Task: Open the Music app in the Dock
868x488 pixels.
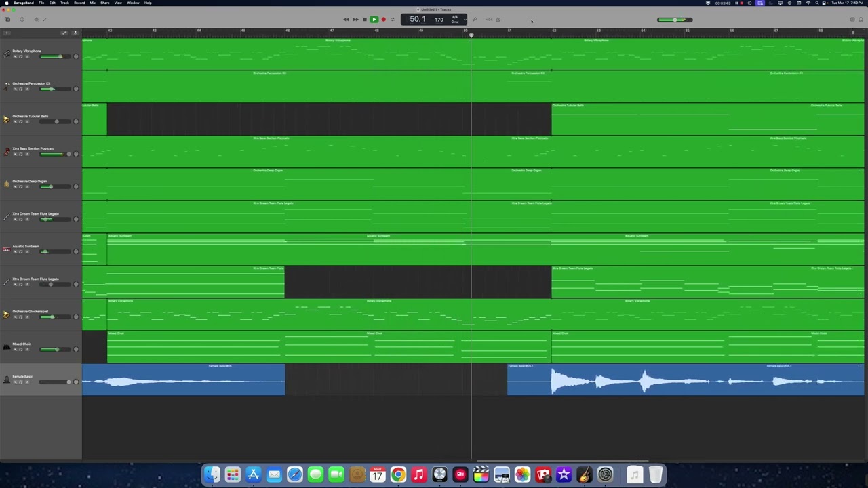Action: click(x=418, y=474)
